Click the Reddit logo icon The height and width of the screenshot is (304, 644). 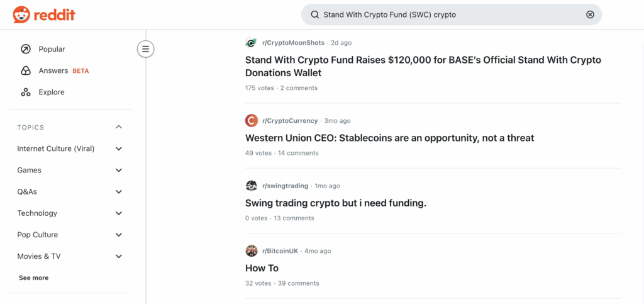point(21,14)
